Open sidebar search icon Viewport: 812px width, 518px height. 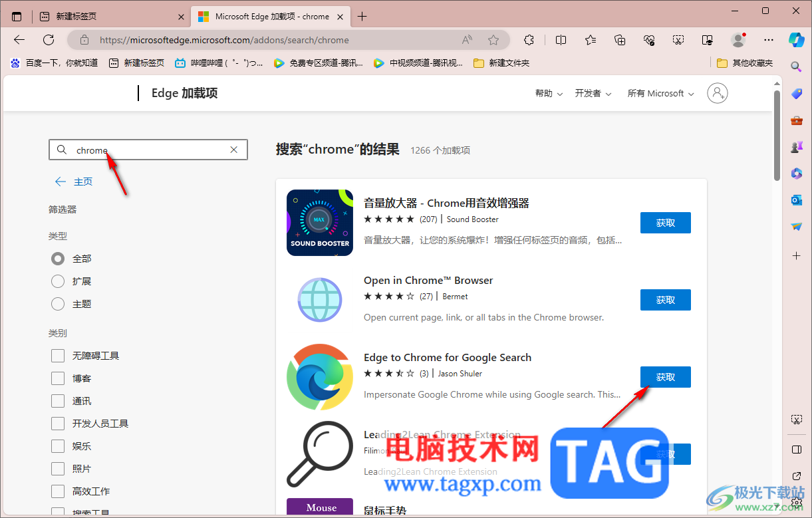click(797, 66)
